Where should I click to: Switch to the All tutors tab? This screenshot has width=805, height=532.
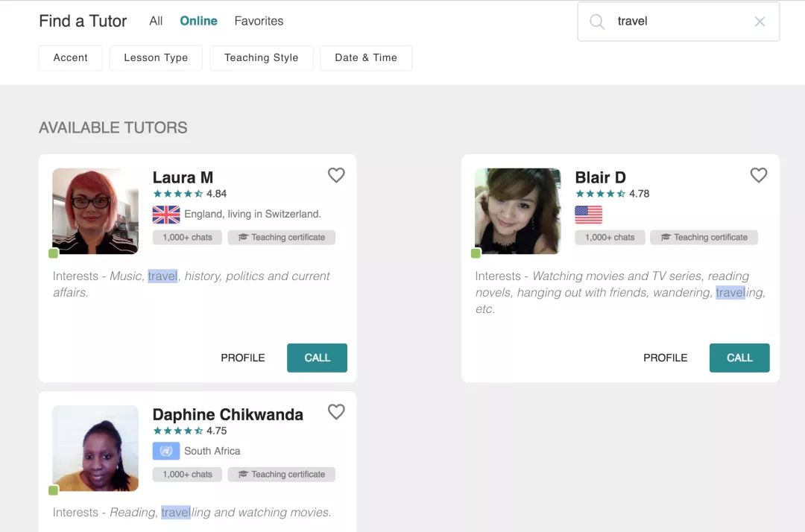coord(156,21)
